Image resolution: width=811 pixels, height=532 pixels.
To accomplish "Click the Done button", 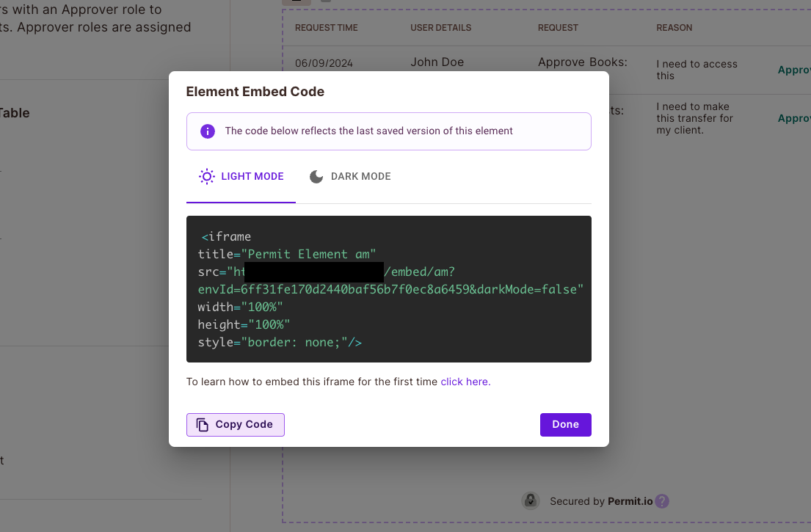I will pyautogui.click(x=565, y=424).
